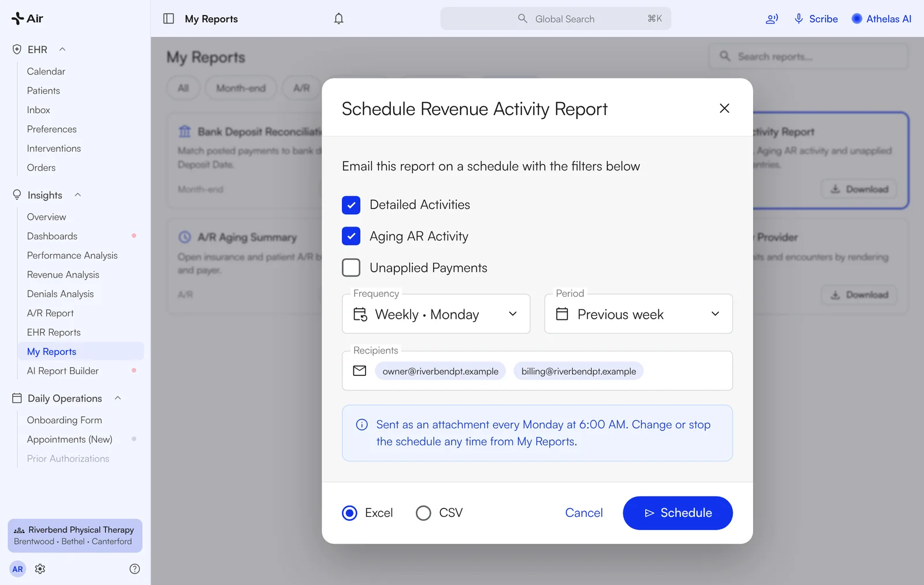Click the A/R Aging Summary clock icon
Screen dimensions: 924x585
(x=185, y=237)
